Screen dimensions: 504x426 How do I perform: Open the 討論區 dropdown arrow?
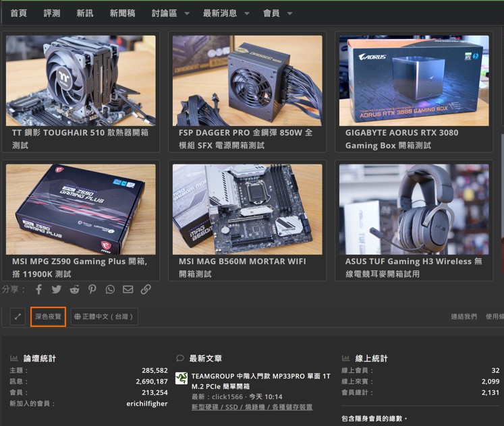[x=187, y=13]
